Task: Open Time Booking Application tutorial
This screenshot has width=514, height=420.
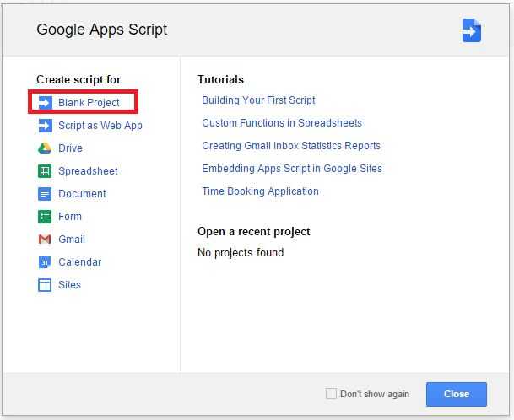Action: pyautogui.click(x=260, y=191)
